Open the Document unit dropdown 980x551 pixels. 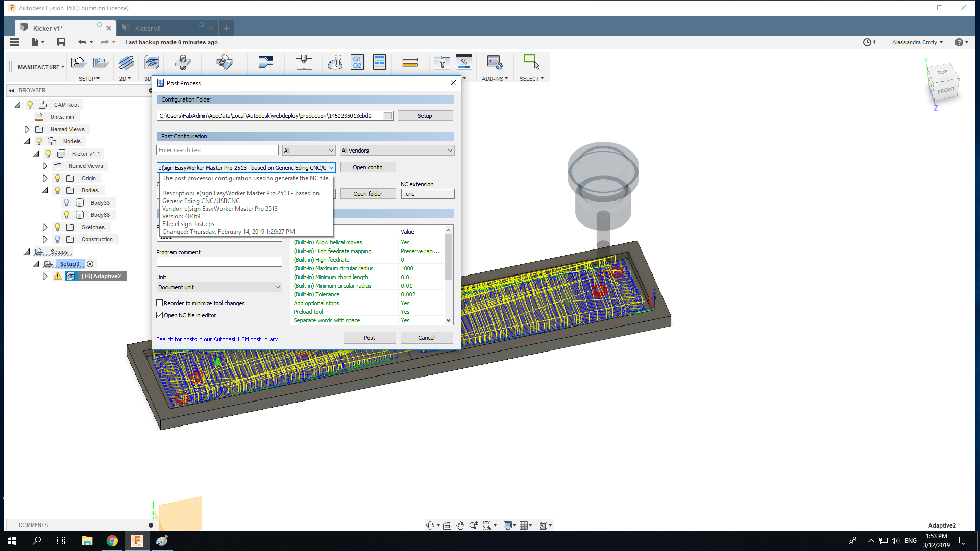(x=219, y=287)
